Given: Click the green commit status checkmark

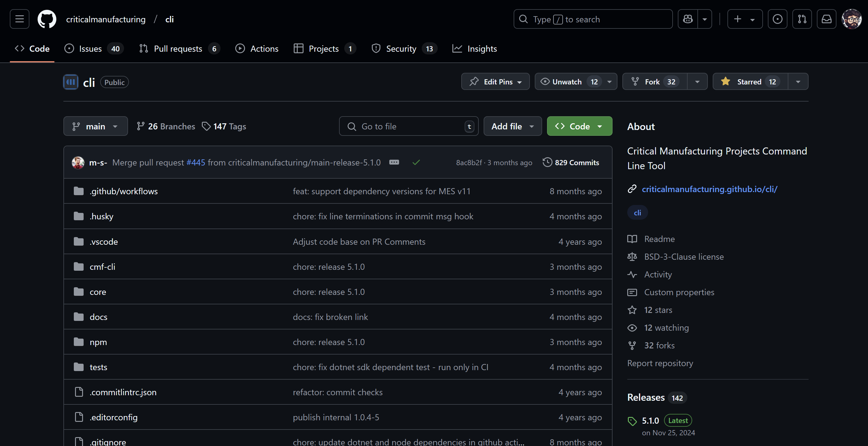Looking at the screenshot, I should click(416, 162).
